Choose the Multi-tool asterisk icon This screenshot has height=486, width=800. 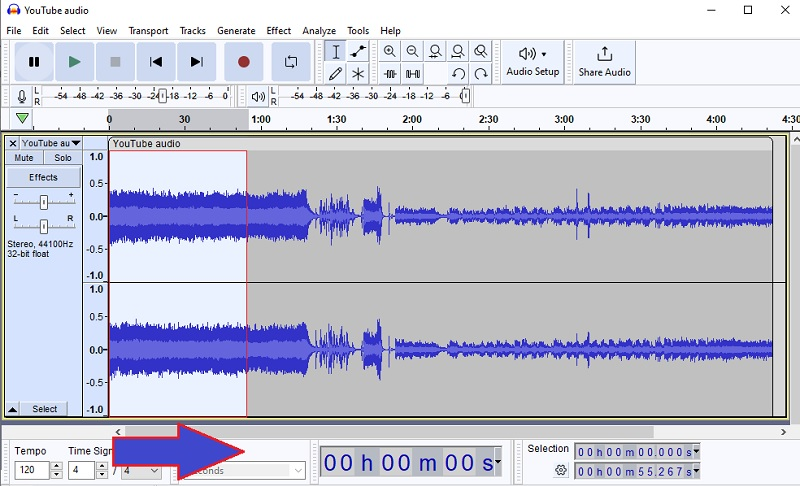358,74
